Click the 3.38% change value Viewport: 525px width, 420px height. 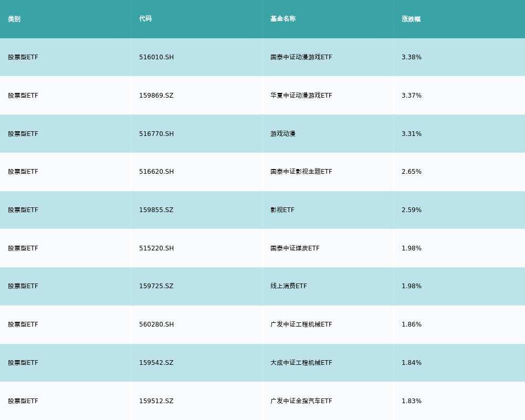(412, 57)
